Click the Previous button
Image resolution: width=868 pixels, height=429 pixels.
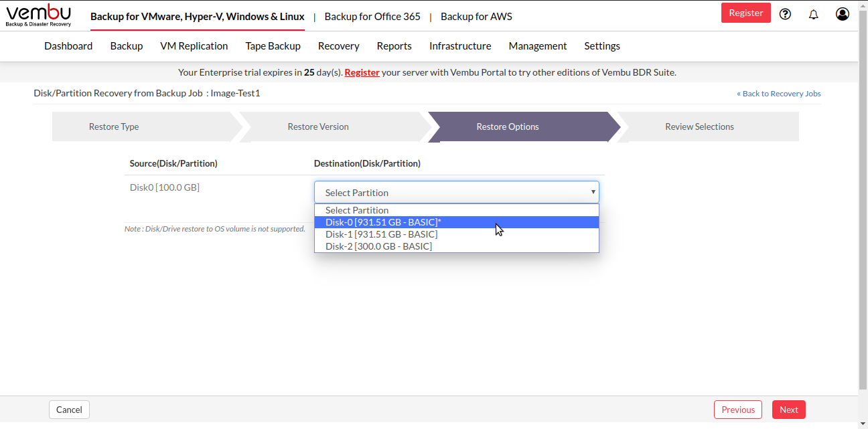pos(738,410)
